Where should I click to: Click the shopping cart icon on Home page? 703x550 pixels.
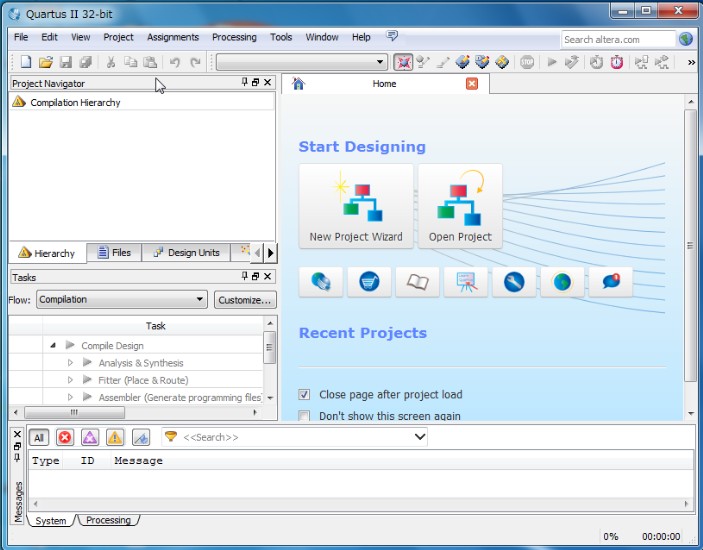(369, 282)
